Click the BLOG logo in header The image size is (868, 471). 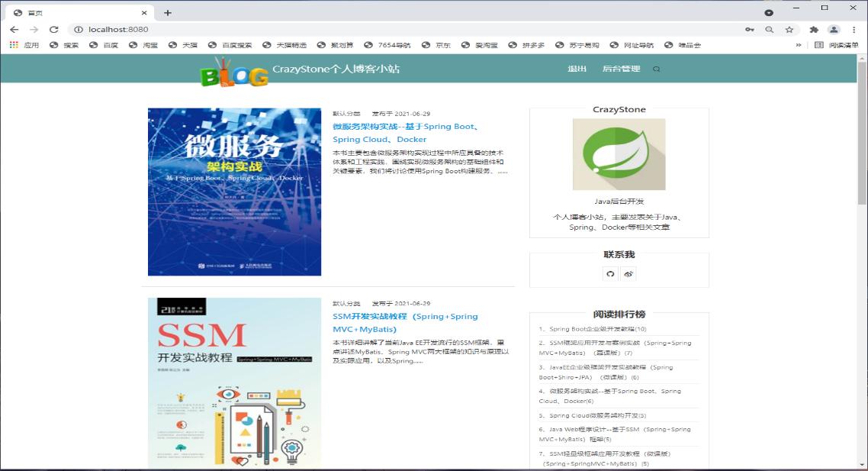(234, 73)
